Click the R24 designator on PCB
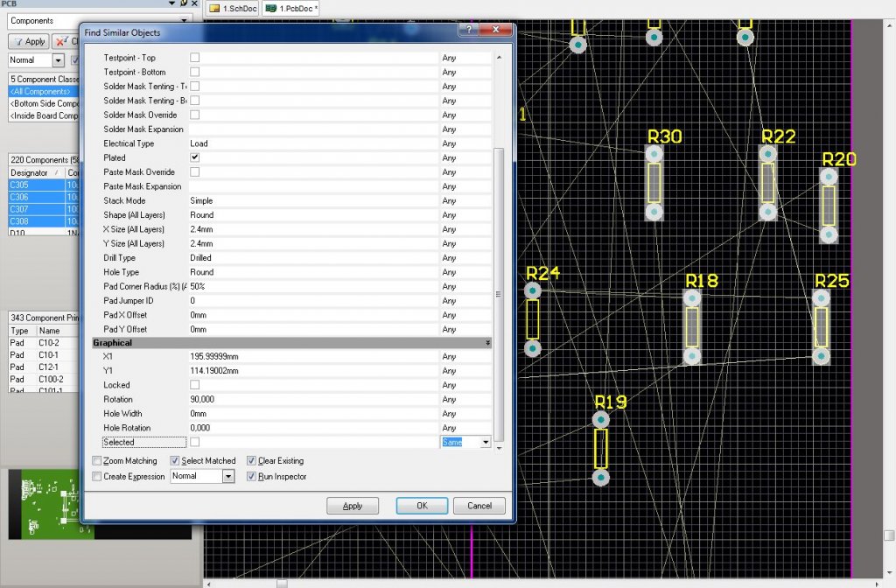 pos(542,273)
